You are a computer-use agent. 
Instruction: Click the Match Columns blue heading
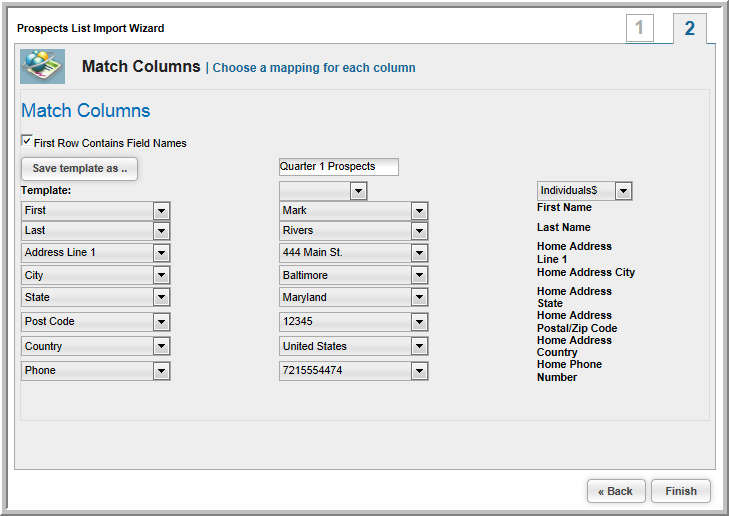(86, 111)
